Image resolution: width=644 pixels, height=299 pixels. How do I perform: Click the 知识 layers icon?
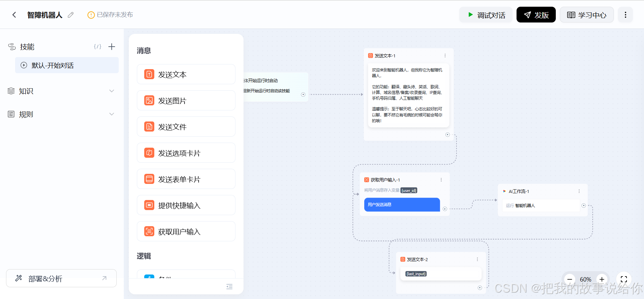pos(11,91)
